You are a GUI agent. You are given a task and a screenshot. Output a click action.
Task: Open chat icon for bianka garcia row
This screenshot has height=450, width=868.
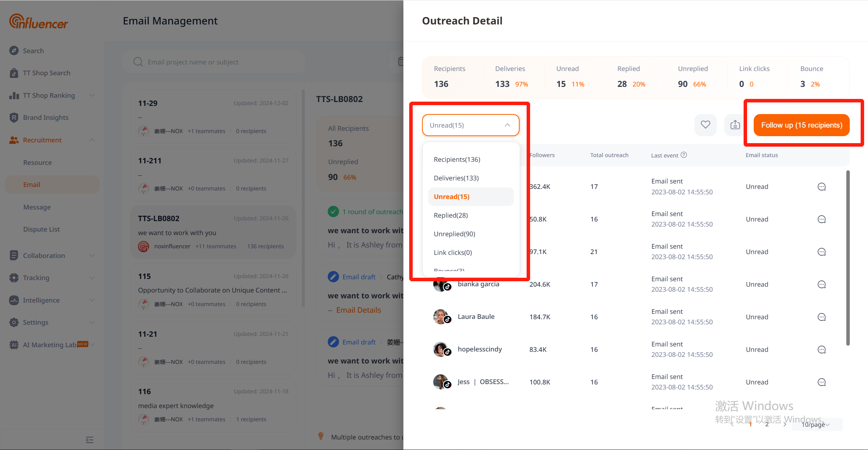coord(821,284)
